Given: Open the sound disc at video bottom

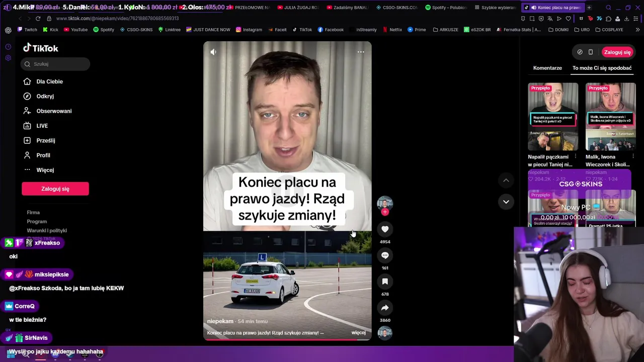Looking at the screenshot, I should [x=385, y=333].
